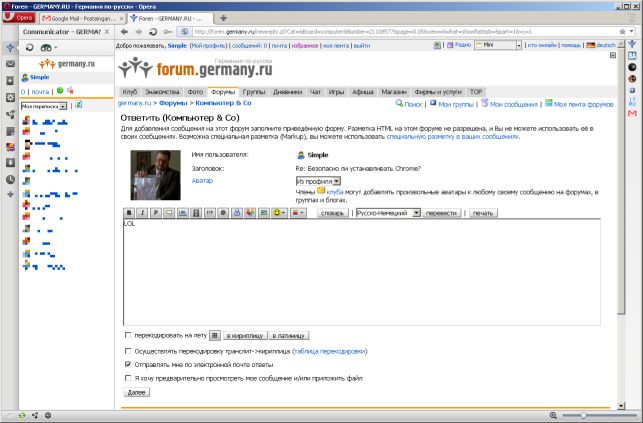Open the Поиск search link
Screen dimensions: 643x423
pyautogui.click(x=413, y=105)
